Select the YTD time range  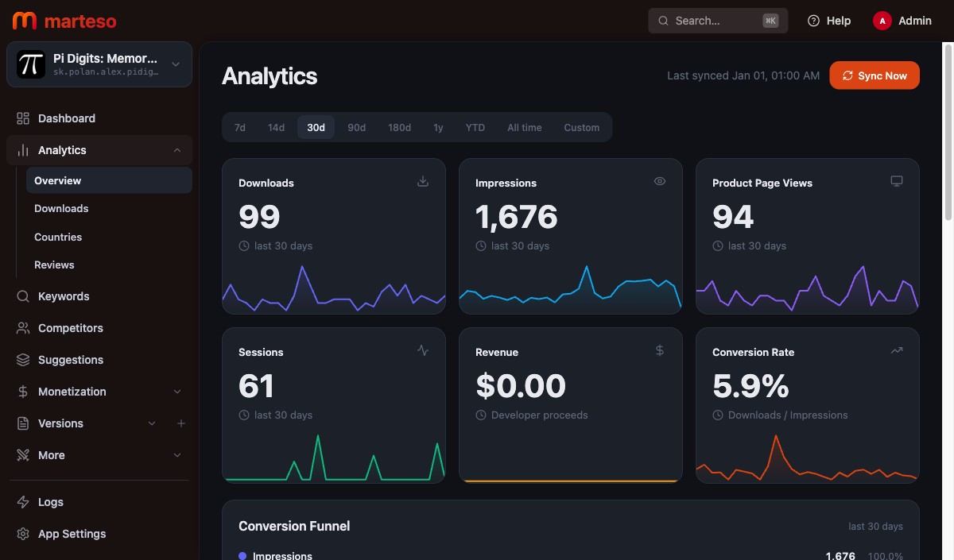[475, 127]
